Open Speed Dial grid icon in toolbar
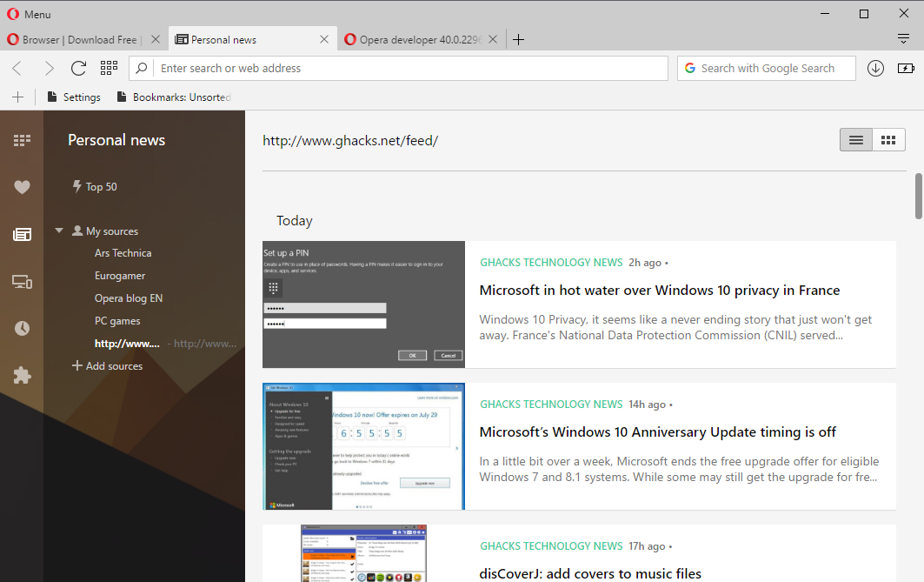924x582 pixels. click(x=109, y=68)
